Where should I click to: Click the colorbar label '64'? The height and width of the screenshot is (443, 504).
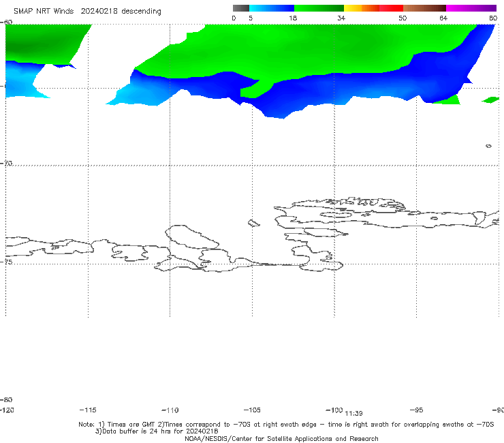click(x=443, y=18)
